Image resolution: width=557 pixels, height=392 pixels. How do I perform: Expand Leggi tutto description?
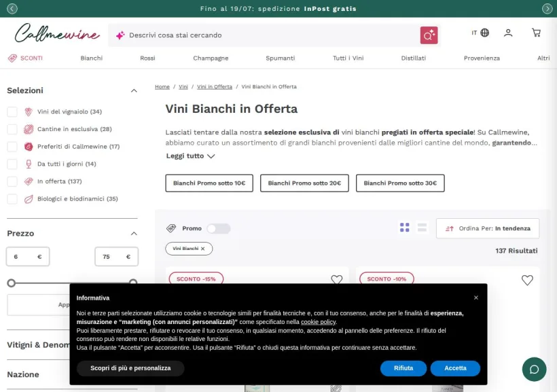click(x=190, y=156)
